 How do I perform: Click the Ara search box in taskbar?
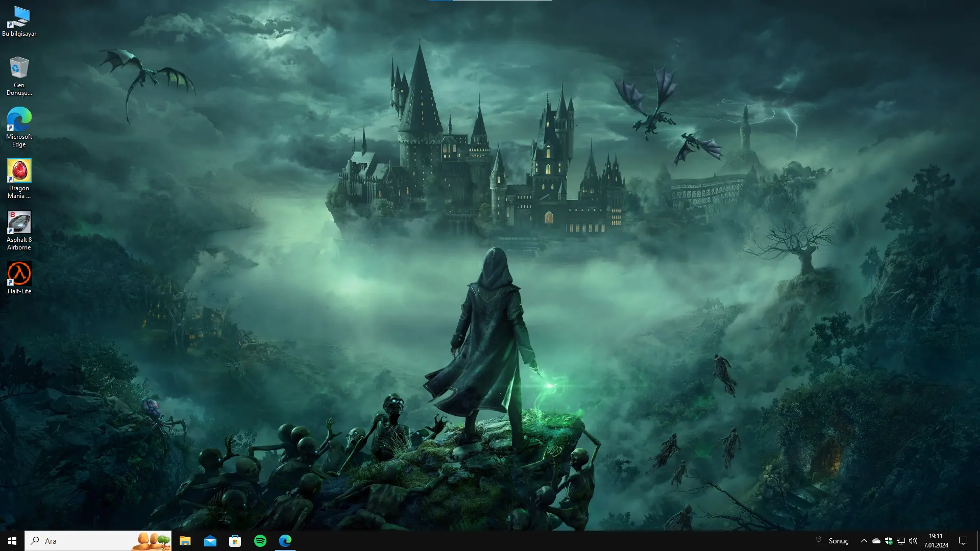click(98, 541)
